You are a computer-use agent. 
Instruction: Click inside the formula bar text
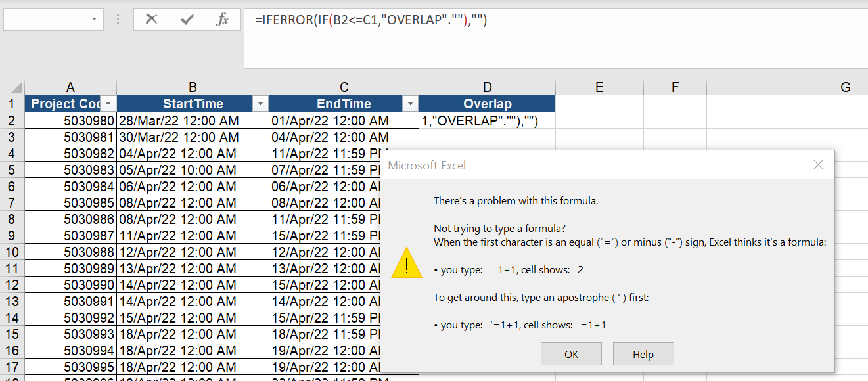tap(371, 20)
